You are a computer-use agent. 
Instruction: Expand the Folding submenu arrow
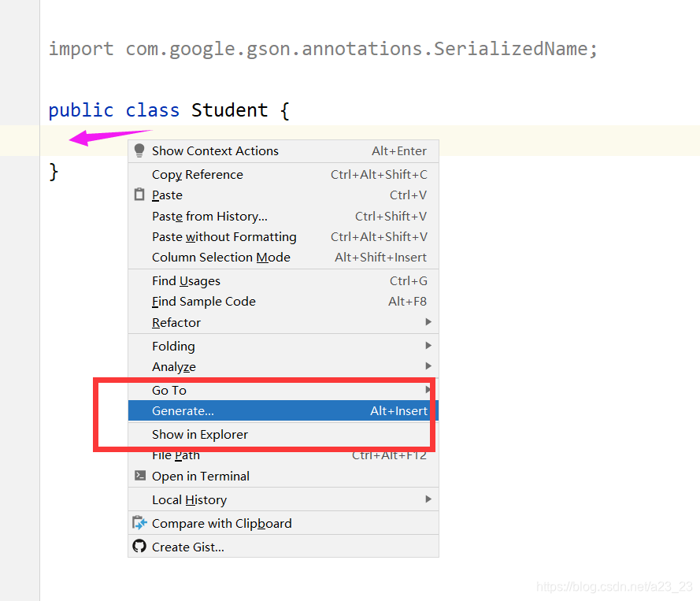[428, 345]
